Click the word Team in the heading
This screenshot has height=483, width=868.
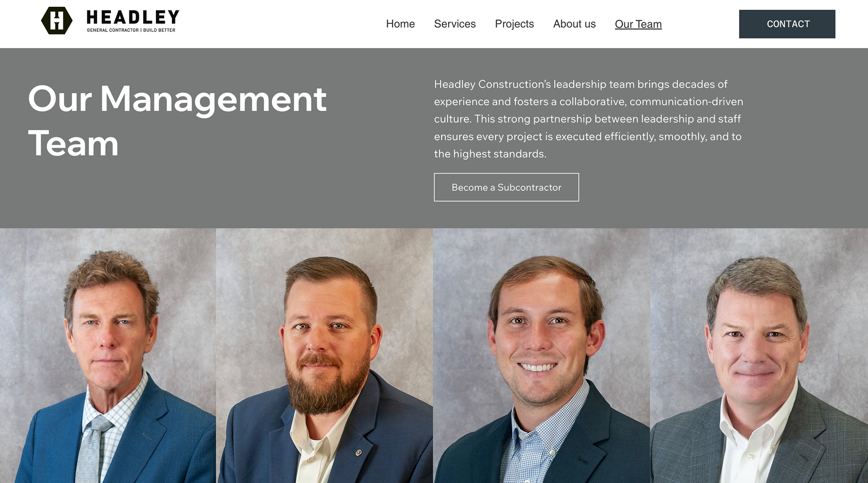click(73, 144)
